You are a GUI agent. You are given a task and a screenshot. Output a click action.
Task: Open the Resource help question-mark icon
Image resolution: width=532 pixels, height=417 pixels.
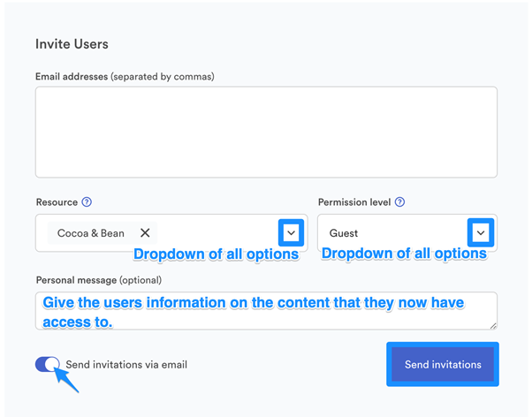point(87,202)
